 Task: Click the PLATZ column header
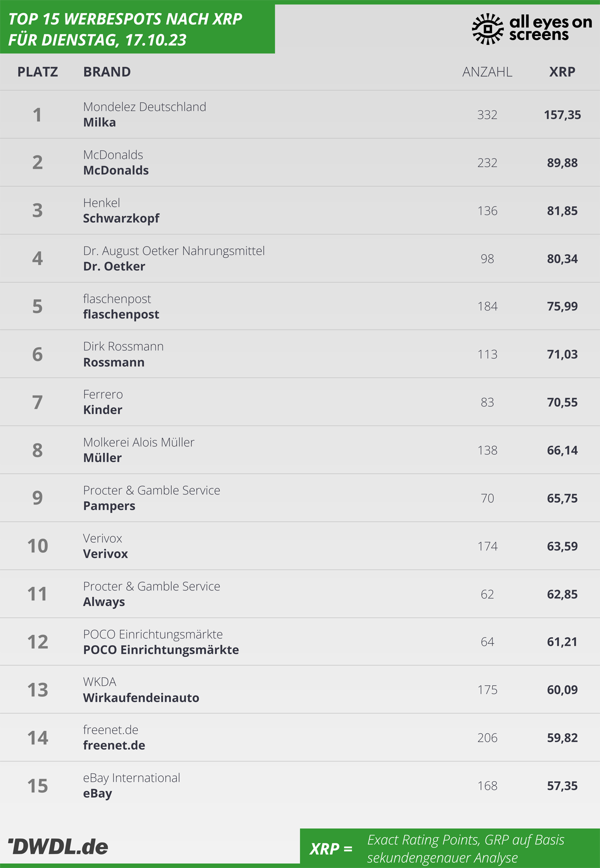[x=37, y=72]
